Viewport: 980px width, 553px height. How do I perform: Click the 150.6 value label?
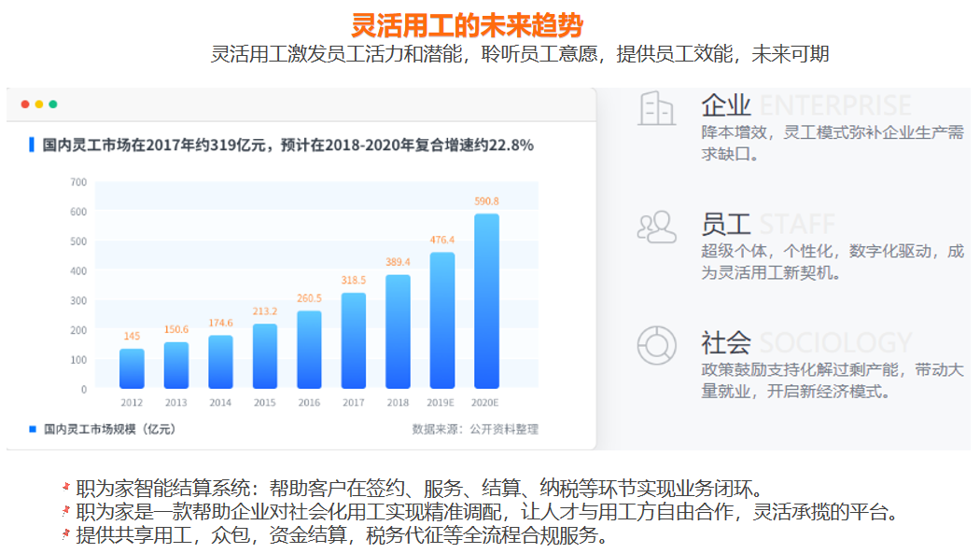[176, 329]
